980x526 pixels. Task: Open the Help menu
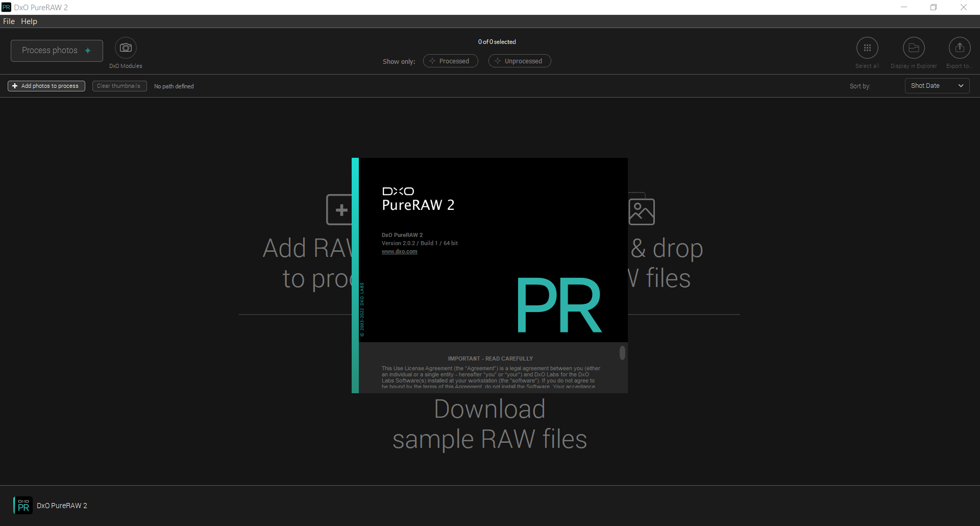29,21
